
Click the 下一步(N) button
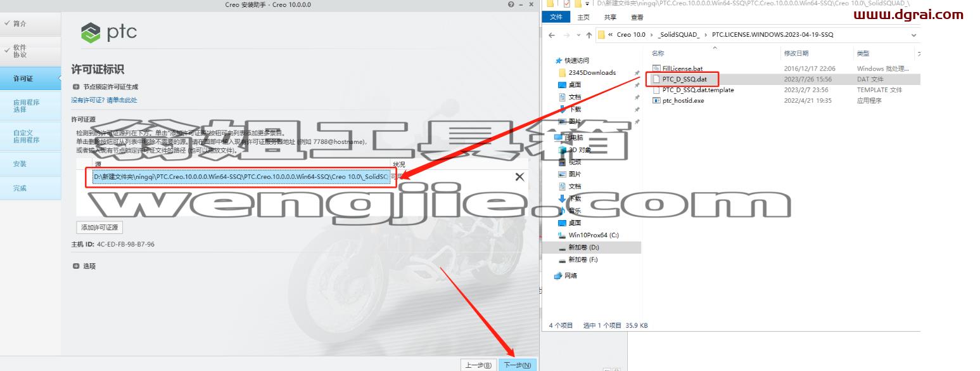tap(518, 365)
